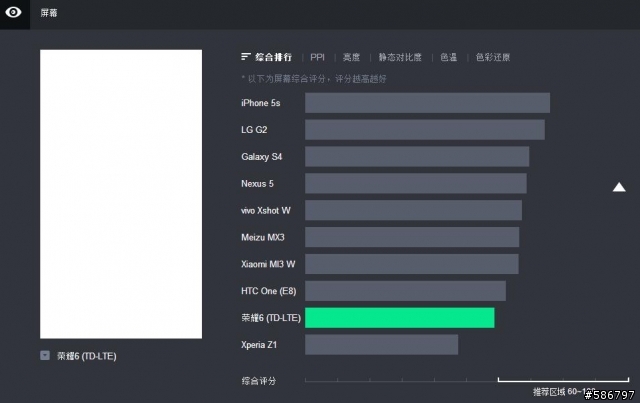
Task: Click the Nexus 5 label
Action: coord(257,184)
